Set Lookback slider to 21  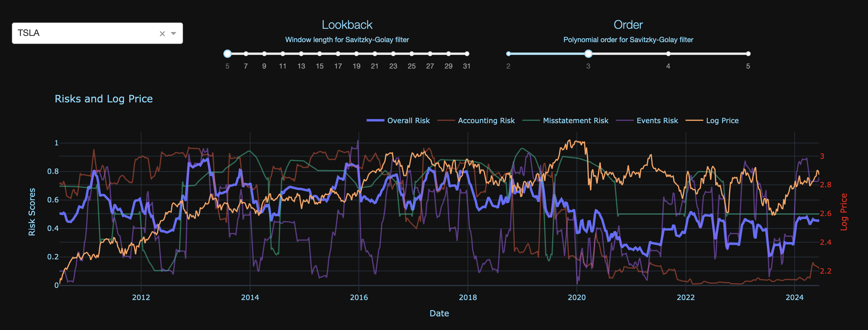[x=375, y=54]
